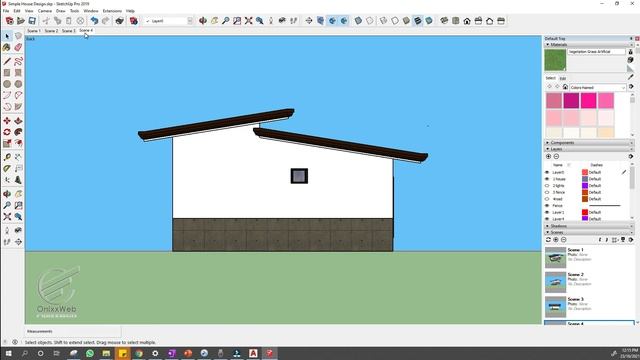The image size is (640, 360).
Task: Click the Sample Paint eyedropper
Action: click(x=631, y=77)
